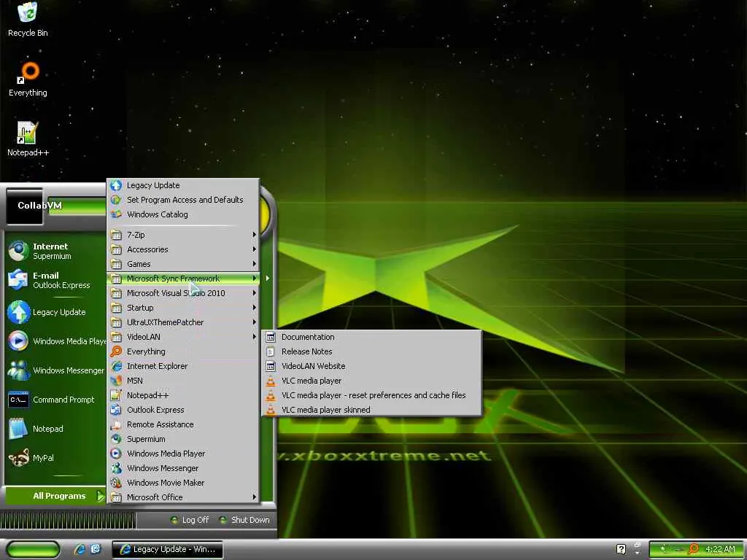Screen dimensions: 747x560
Task: Click the Windows Catalog icon
Action: 116,214
